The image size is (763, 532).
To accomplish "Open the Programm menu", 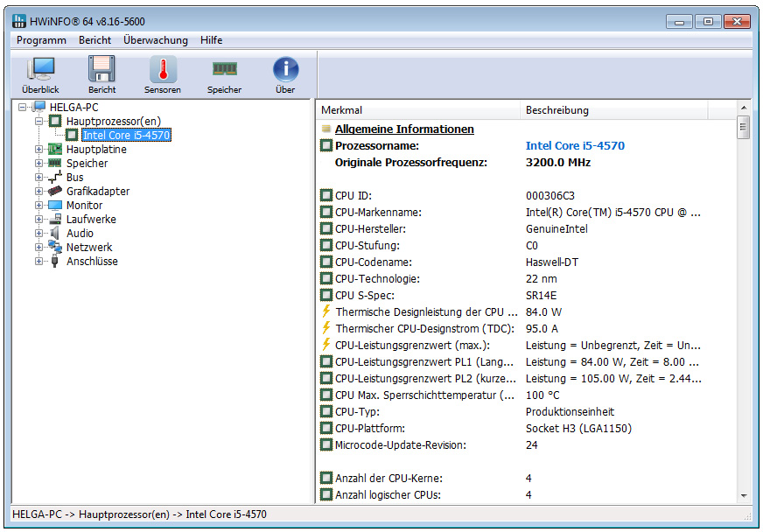I will (41, 40).
